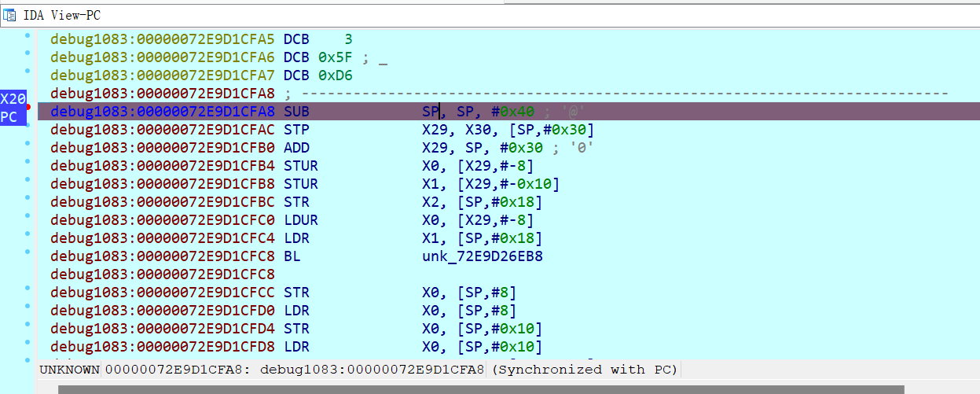Click the Synchronized with PC status text
Viewport: 980px width, 394px height.
tap(585, 369)
